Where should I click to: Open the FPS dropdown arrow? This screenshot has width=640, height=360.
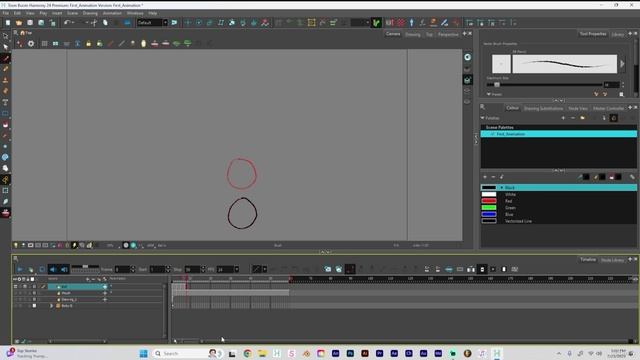point(237,269)
